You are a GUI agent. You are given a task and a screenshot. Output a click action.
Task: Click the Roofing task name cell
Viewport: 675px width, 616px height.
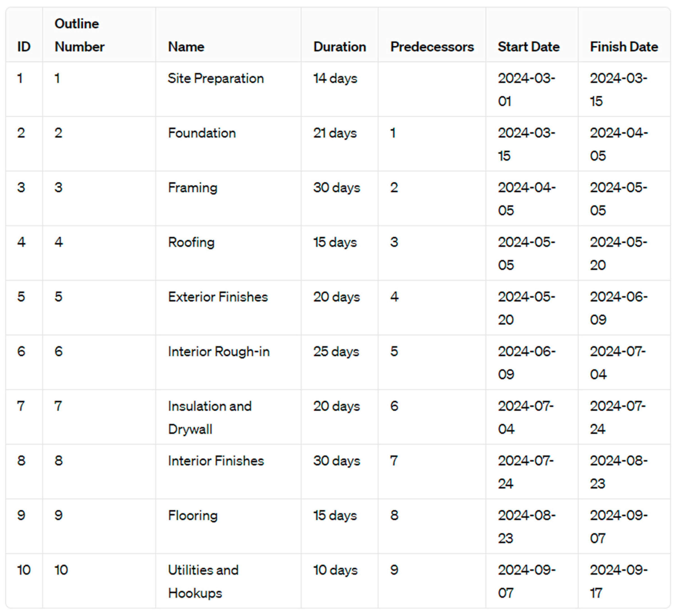tap(191, 242)
